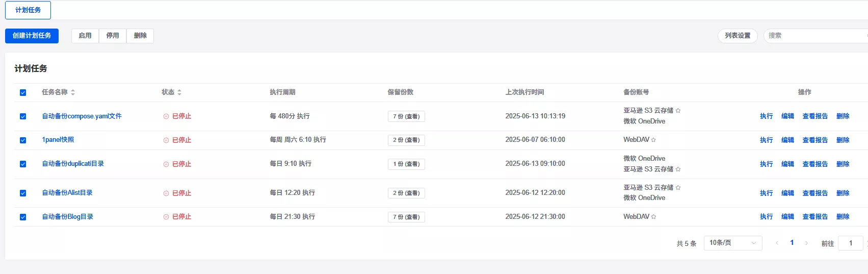
Task: Toggle the select-all checkbox in table header
Action: click(23, 92)
